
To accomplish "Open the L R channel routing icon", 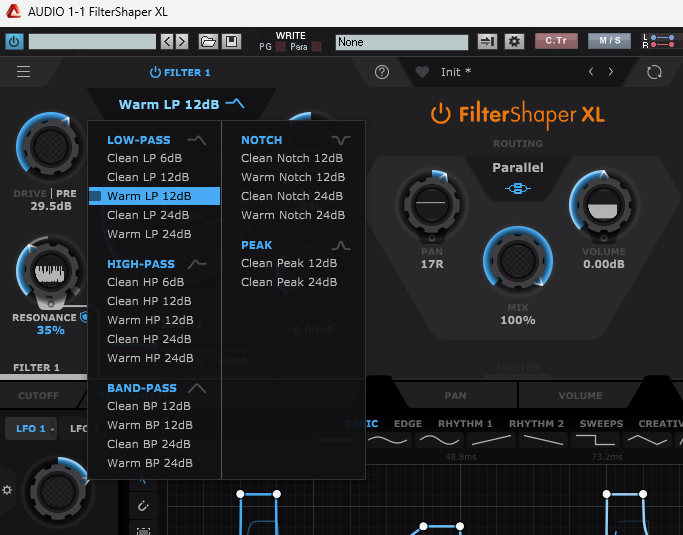I will [658, 41].
